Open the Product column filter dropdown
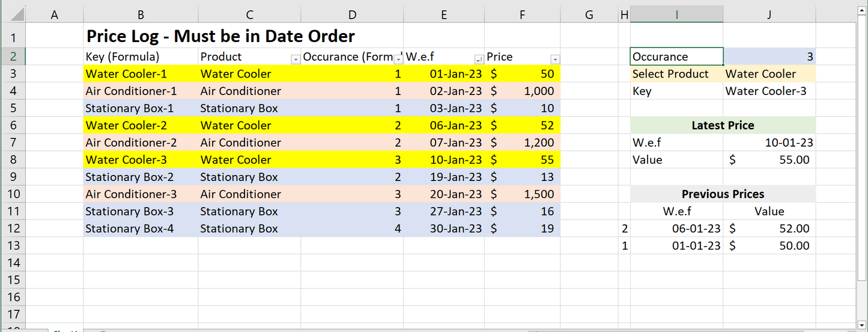The image size is (868, 332). 295,59
